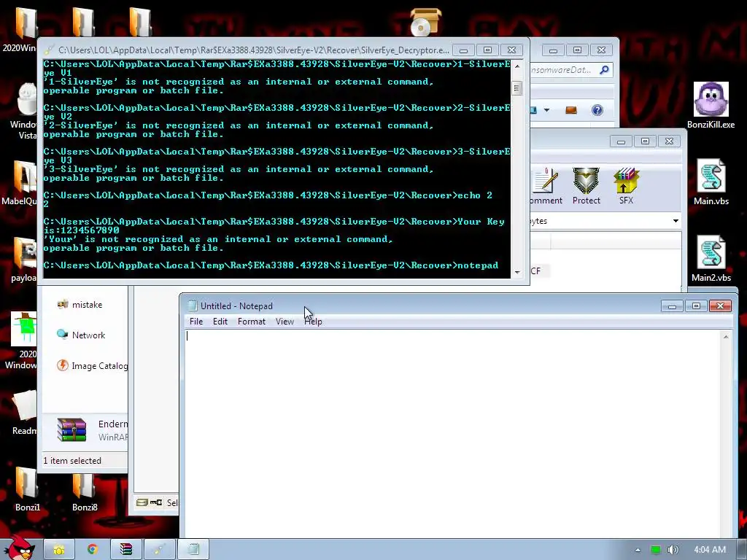This screenshot has width=747, height=560.
Task: Open the Notepad File menu
Action: (x=196, y=322)
